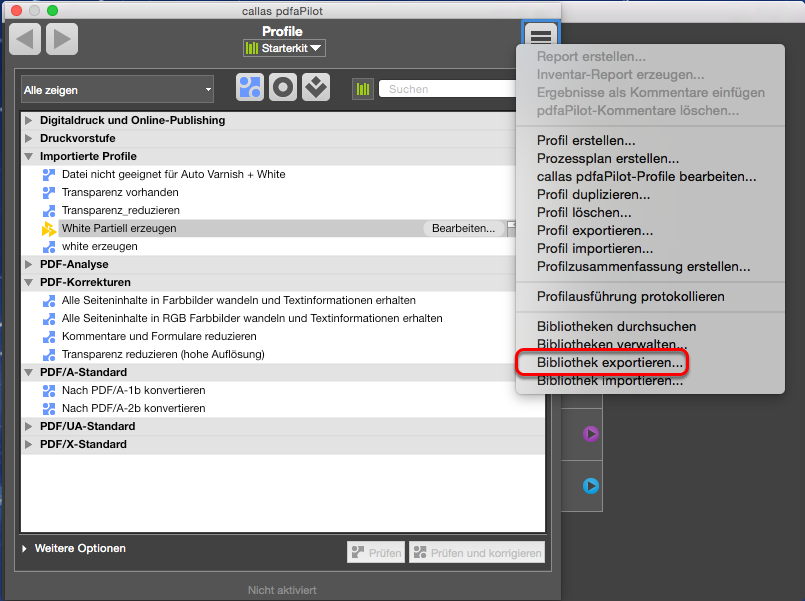Click icon of Nach PDF/A-1b konvertieren

point(49,391)
